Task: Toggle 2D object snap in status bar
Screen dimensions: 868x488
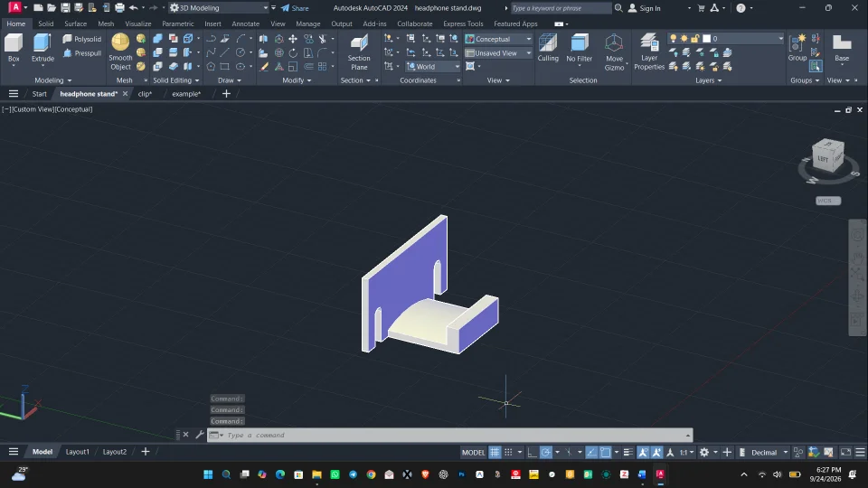Action: click(x=606, y=452)
